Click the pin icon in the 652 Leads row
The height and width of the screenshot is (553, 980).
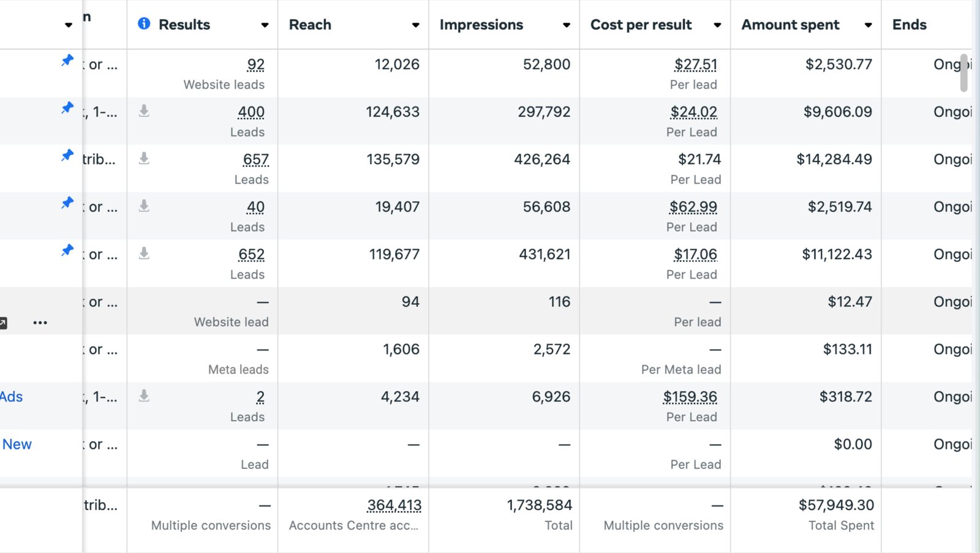67,250
